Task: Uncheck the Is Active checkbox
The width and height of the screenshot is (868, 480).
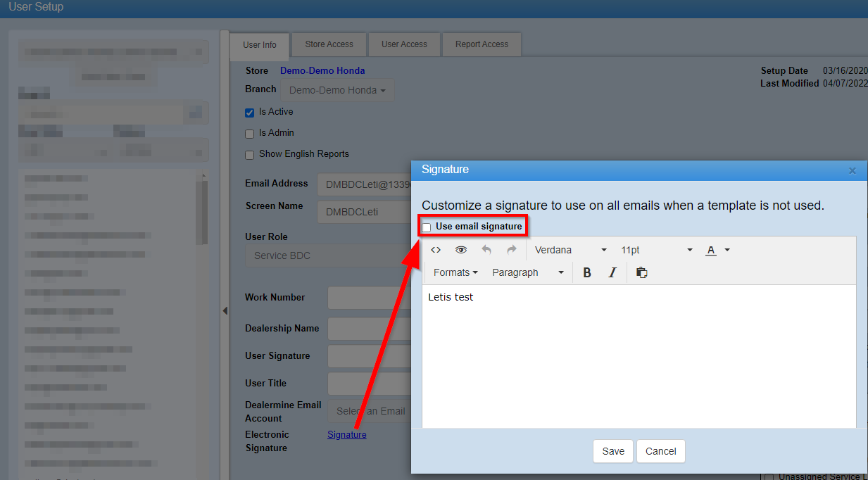Action: 249,113
